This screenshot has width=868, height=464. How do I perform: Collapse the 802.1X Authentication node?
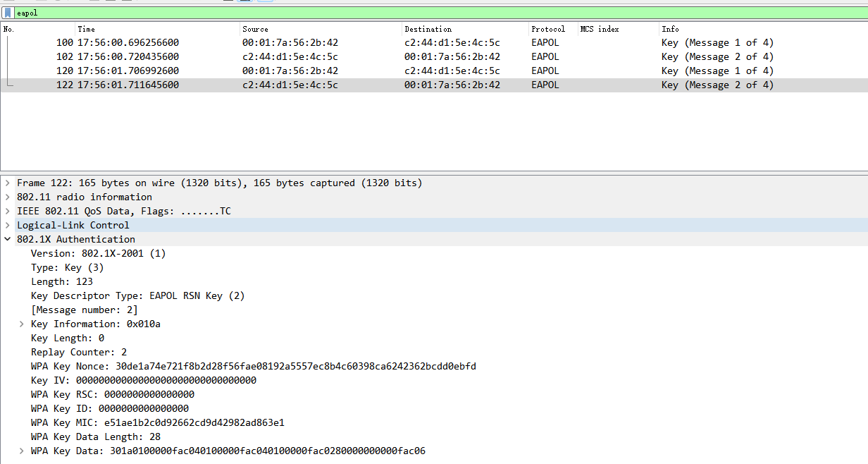pos(8,239)
